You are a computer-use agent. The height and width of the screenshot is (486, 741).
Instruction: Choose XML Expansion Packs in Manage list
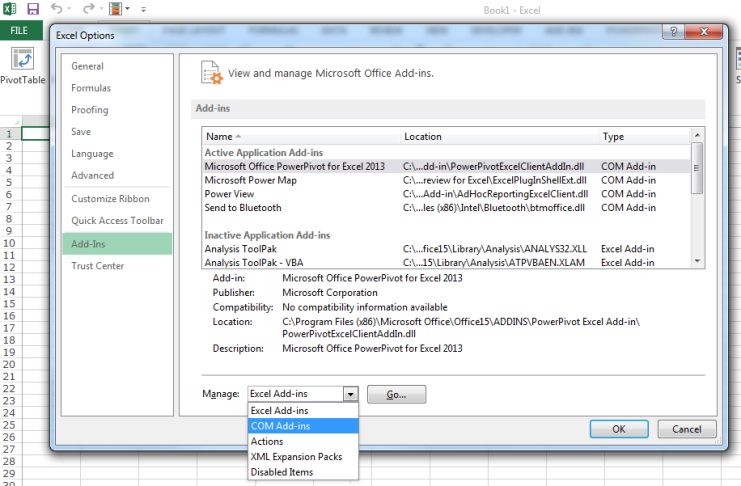click(x=303, y=457)
